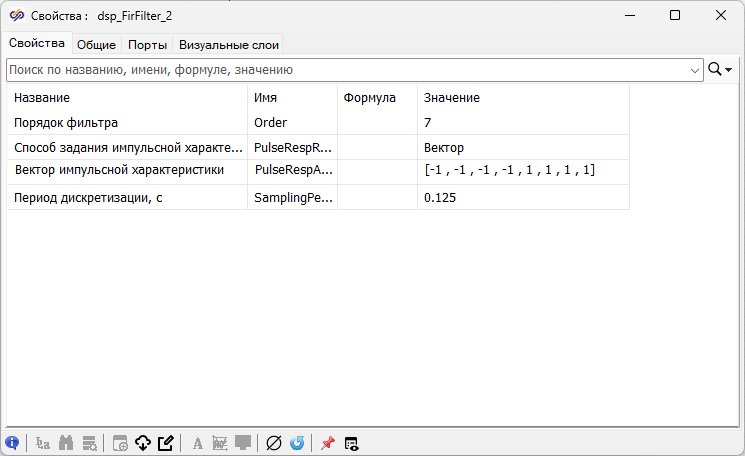Click the calendar-like window icon with plus

tap(120, 443)
